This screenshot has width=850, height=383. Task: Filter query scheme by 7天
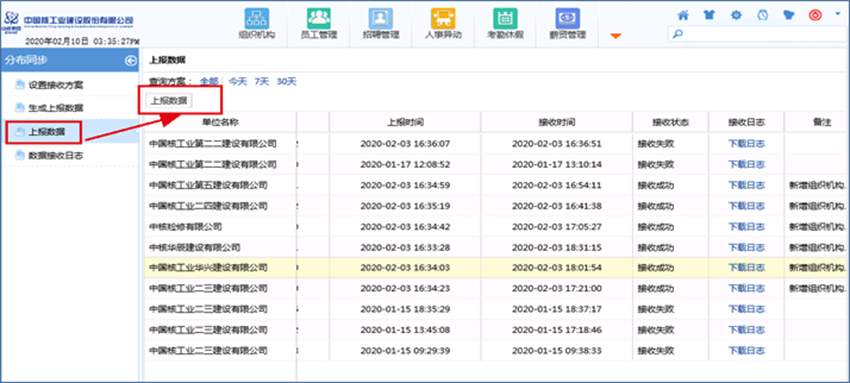[x=262, y=81]
